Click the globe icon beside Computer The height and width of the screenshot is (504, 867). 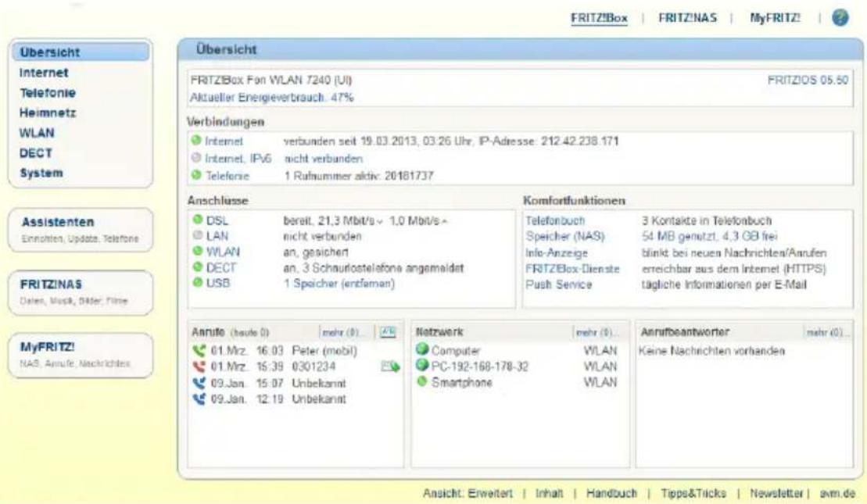tap(422, 349)
